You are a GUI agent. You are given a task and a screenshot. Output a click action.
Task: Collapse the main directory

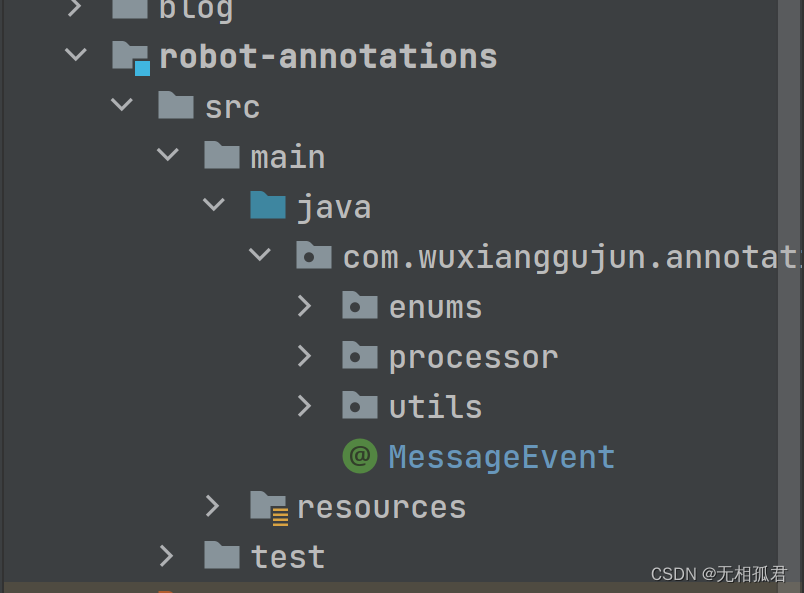(167, 156)
